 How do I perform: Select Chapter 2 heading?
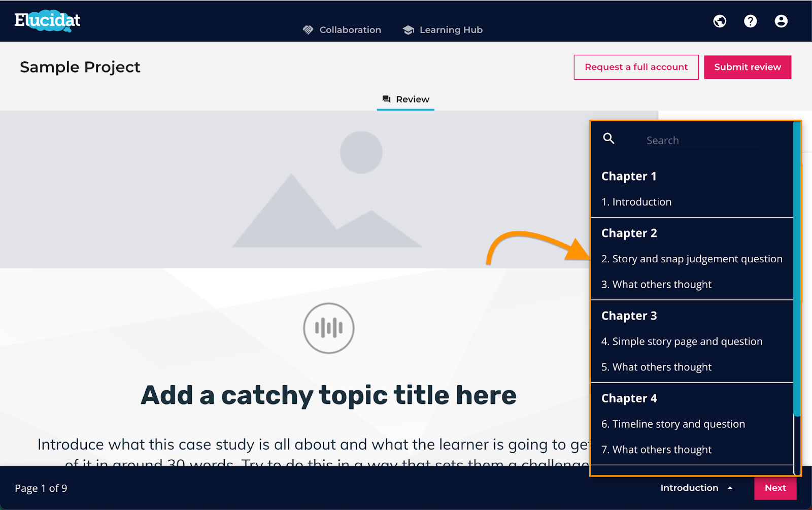pos(629,233)
